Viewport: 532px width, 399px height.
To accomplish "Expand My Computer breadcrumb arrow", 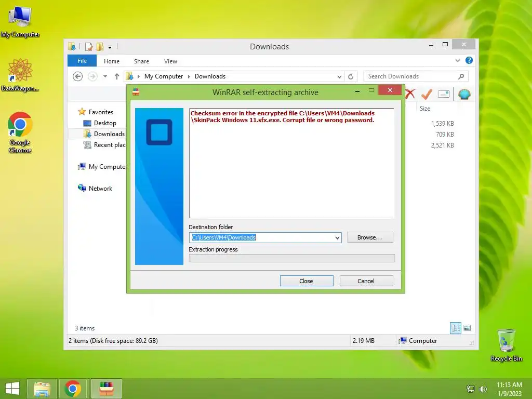I will pos(189,76).
